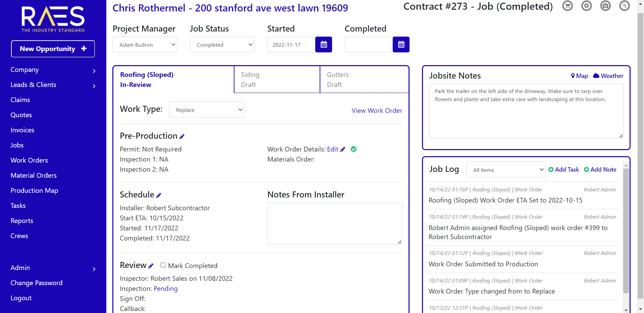Open the Map from Jobsite Notes
The width and height of the screenshot is (644, 313).
[580, 76]
